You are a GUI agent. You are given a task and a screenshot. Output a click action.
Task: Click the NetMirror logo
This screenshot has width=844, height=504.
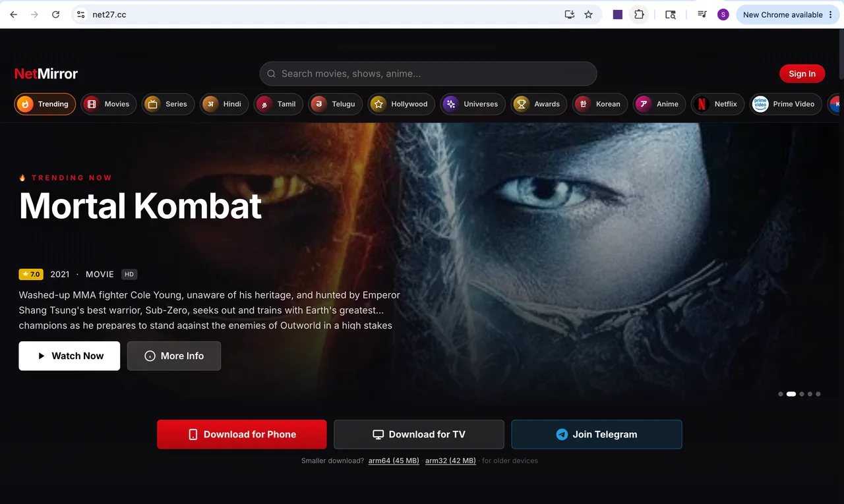(46, 74)
